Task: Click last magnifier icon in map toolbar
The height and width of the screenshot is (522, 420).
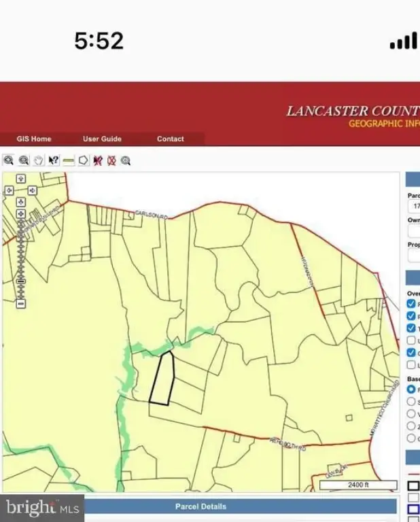Action: (126, 160)
